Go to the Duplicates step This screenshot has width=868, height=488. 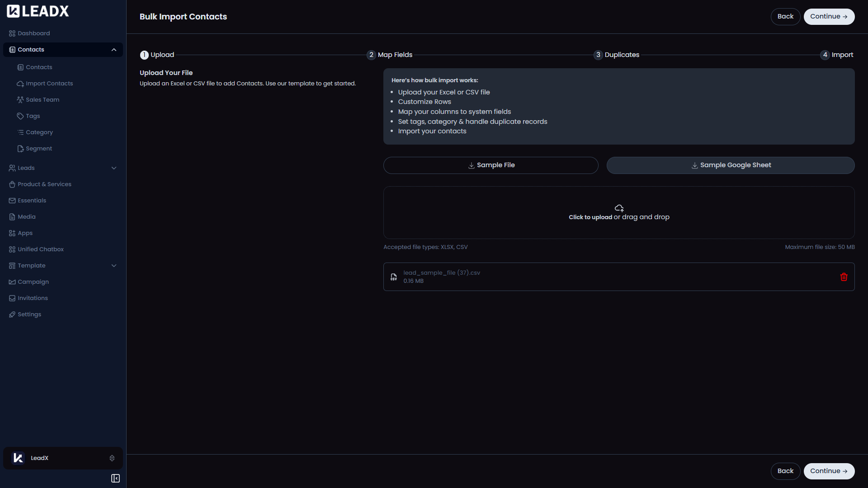point(616,55)
